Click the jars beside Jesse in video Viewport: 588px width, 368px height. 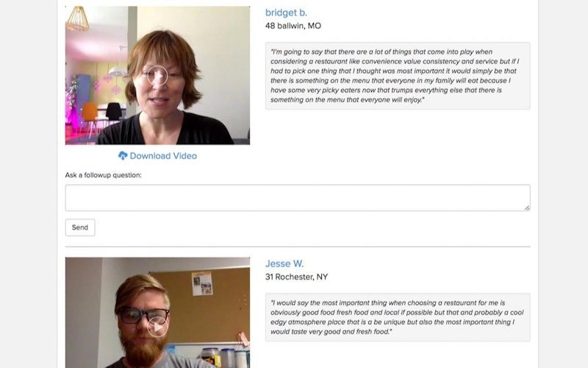(x=225, y=357)
